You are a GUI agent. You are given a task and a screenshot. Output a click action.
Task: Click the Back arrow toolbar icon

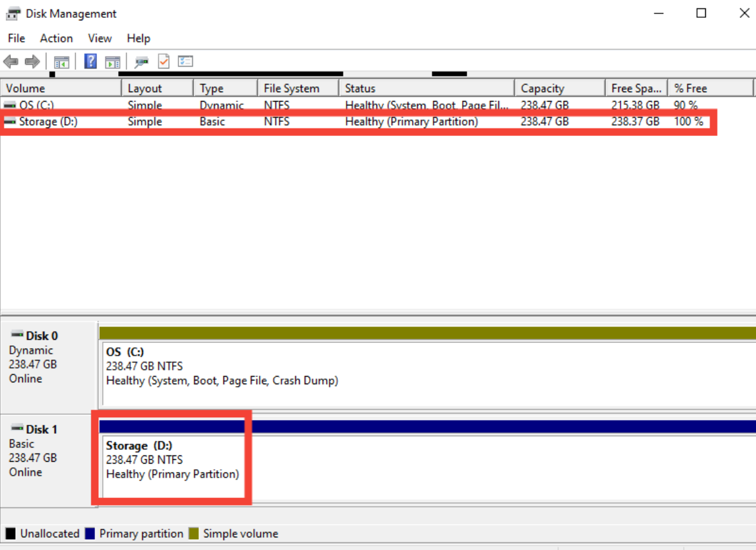[11, 62]
